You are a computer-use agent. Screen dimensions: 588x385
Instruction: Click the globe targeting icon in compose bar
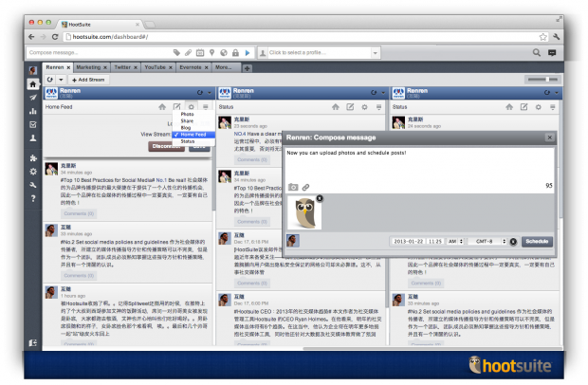point(224,52)
